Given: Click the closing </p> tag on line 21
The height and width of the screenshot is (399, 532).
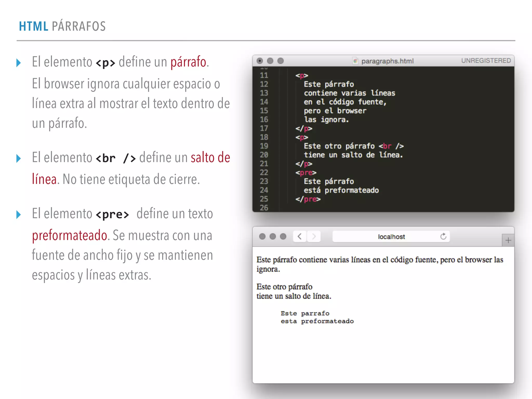Looking at the screenshot, I should point(304,164).
